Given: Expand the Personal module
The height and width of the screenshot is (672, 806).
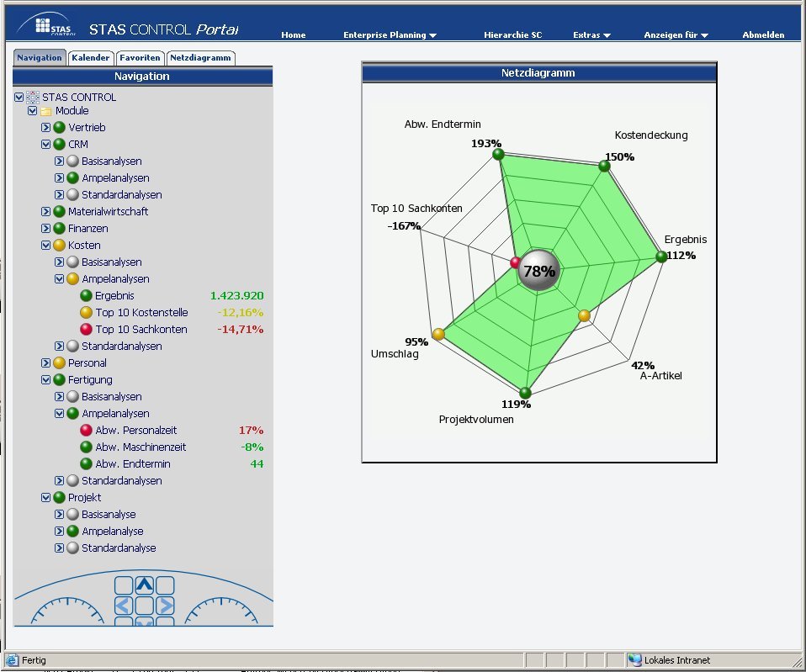Looking at the screenshot, I should [45, 363].
